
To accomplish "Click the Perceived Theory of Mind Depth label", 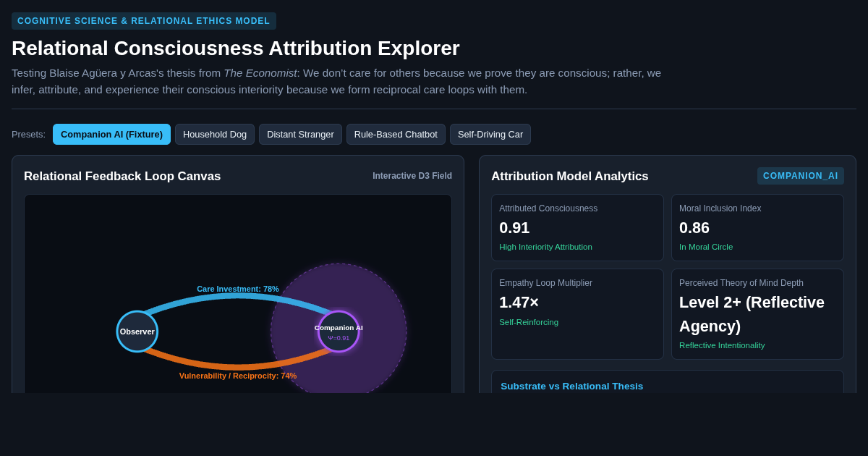I will pos(741,283).
